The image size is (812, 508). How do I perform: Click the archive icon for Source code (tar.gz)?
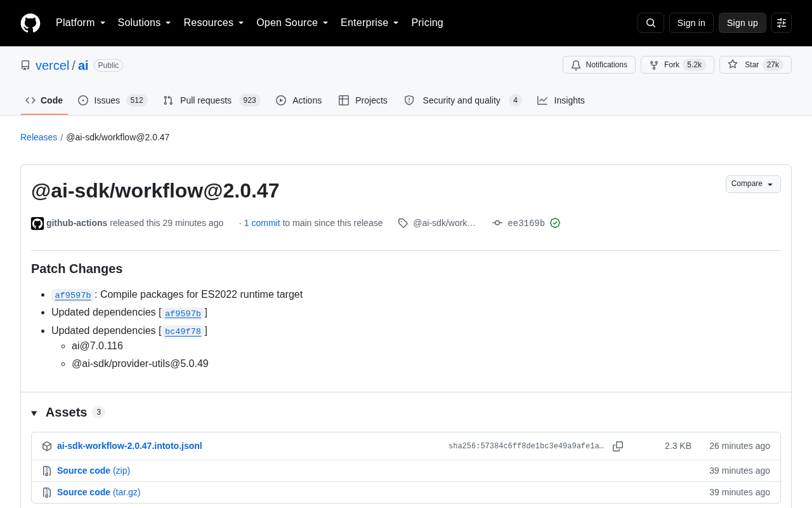47,493
